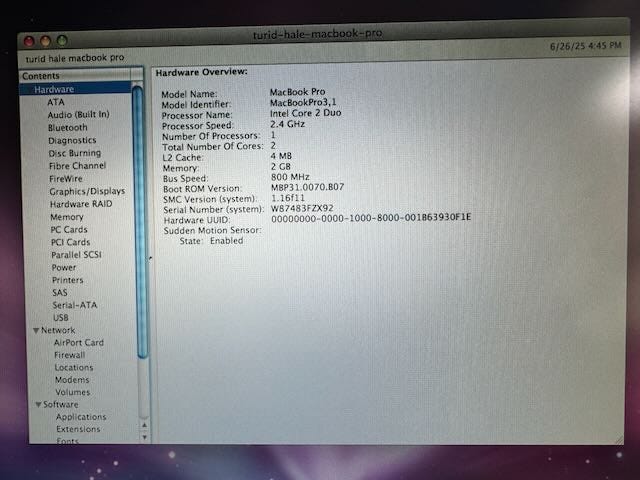Select the Software category row

click(61, 404)
